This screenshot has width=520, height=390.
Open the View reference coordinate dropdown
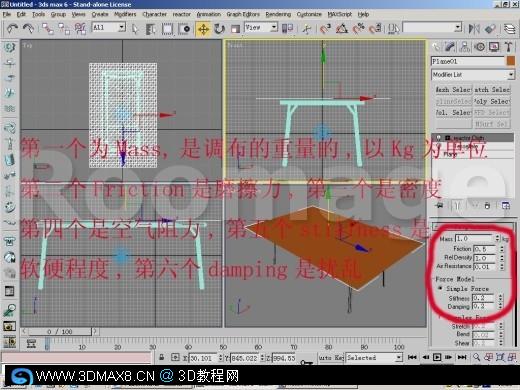click(261, 27)
